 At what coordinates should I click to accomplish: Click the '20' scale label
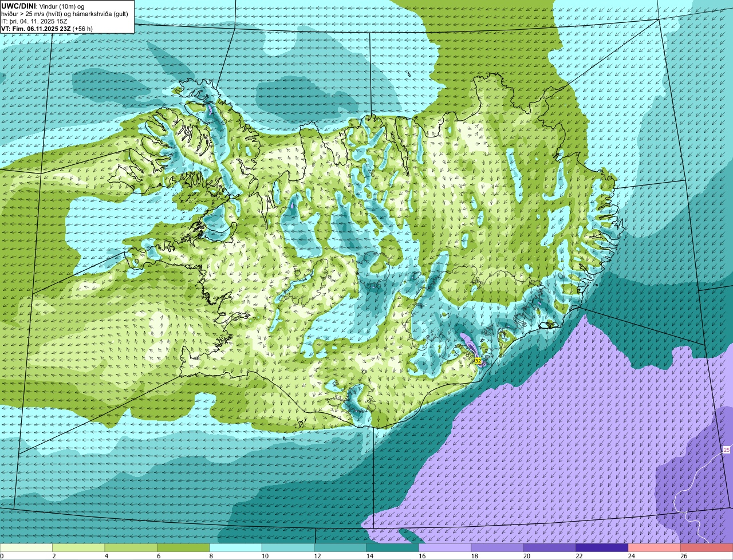pyautogui.click(x=526, y=556)
